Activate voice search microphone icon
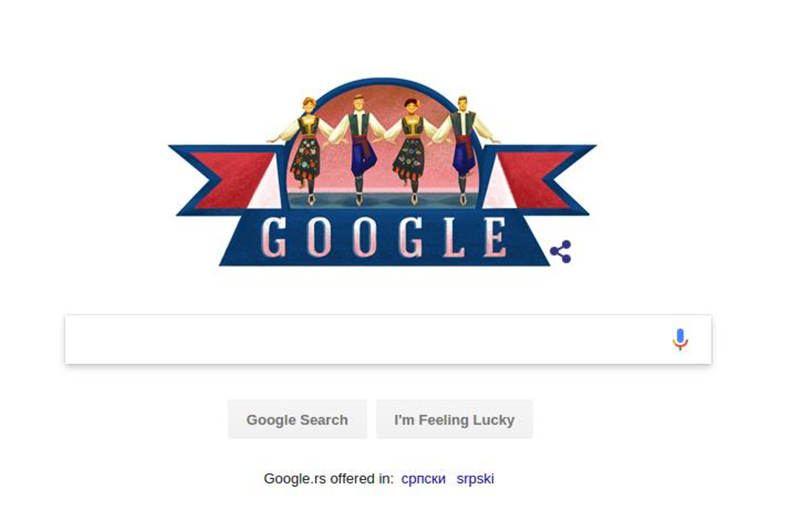 click(680, 339)
